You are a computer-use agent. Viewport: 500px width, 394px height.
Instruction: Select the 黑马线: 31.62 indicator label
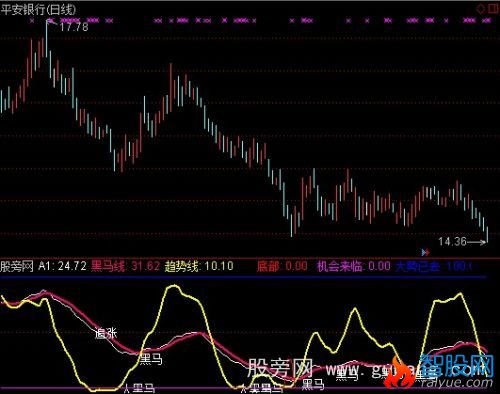125,266
